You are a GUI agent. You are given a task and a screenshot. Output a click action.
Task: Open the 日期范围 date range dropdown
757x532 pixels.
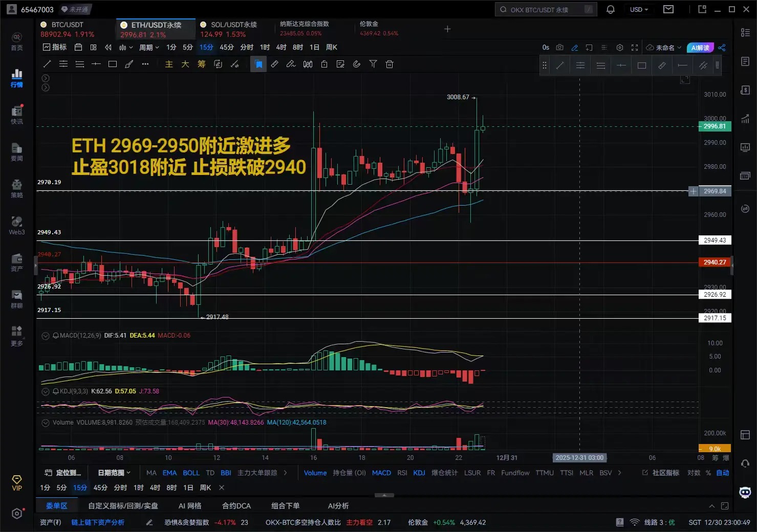(x=114, y=473)
